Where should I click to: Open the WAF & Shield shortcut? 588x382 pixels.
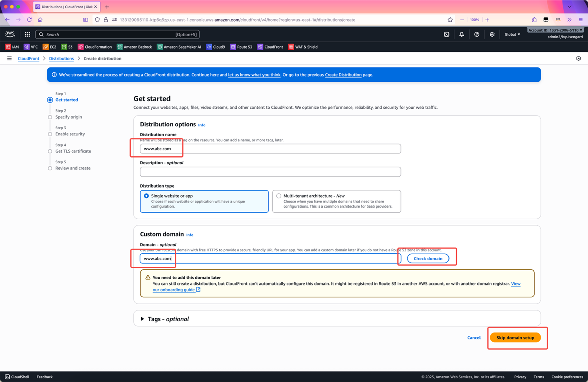click(x=303, y=47)
